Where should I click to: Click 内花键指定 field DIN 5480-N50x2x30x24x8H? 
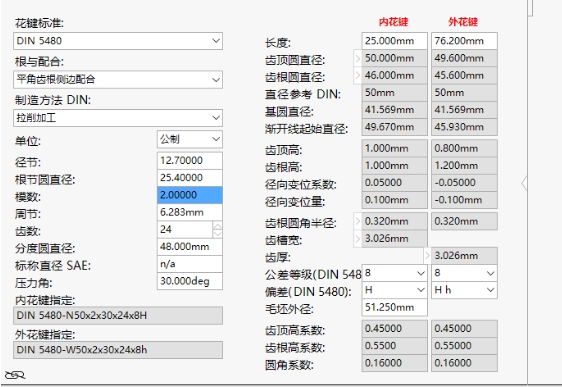(x=118, y=316)
